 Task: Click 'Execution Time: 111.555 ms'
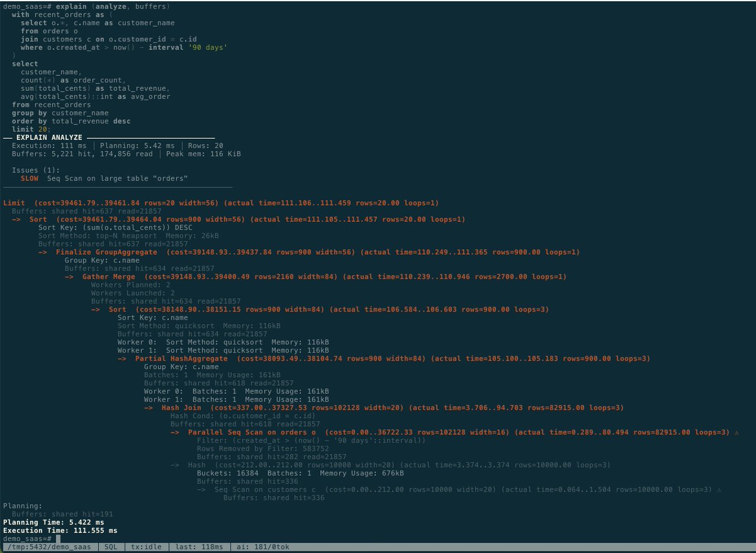pyautogui.click(x=60, y=531)
